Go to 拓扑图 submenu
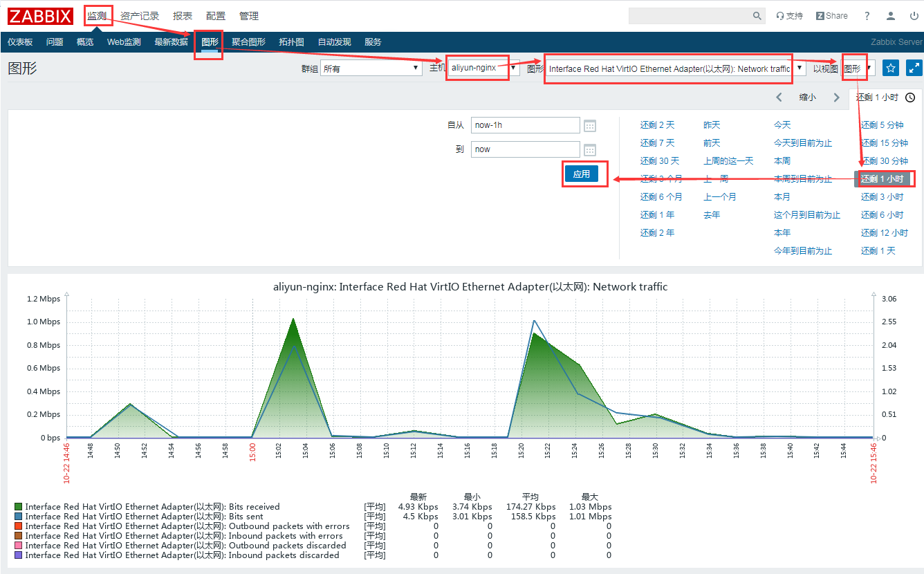Viewport: 924px width, 574px height. pos(291,42)
